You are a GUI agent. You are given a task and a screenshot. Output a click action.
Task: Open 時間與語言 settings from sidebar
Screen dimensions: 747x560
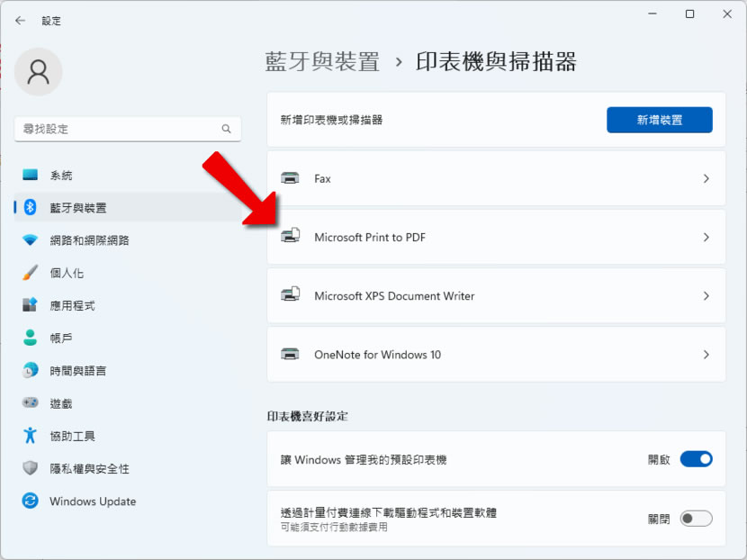(x=30, y=370)
